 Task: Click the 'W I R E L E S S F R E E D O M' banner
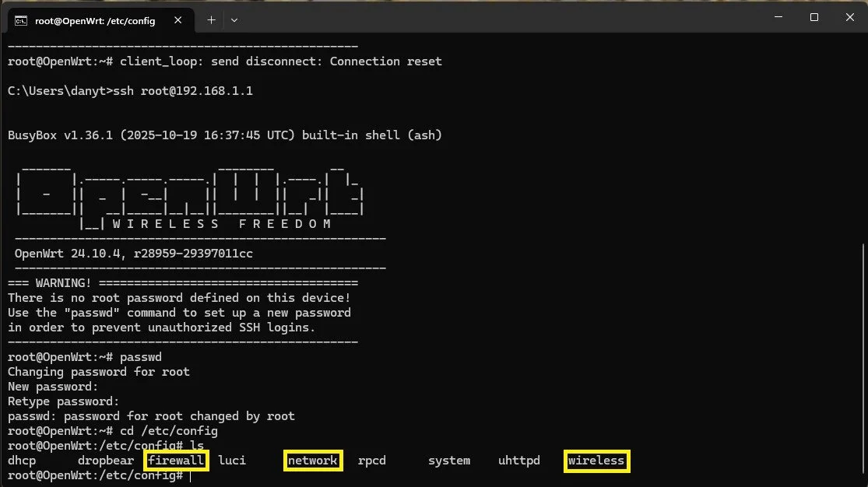click(221, 224)
